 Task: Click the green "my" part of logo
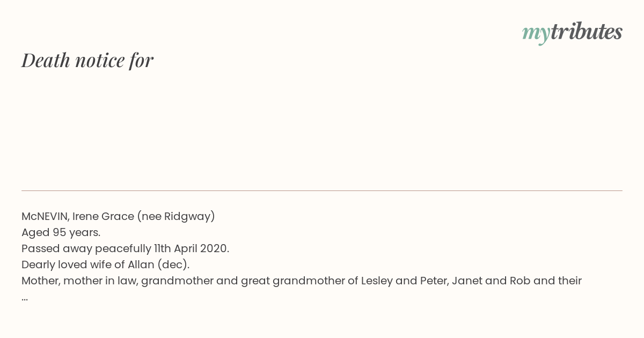[536, 34]
